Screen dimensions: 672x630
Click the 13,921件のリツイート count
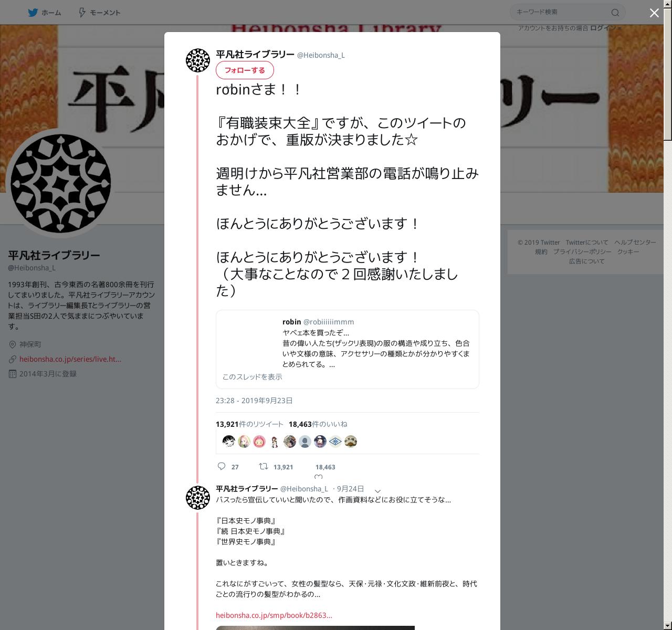[x=249, y=424]
